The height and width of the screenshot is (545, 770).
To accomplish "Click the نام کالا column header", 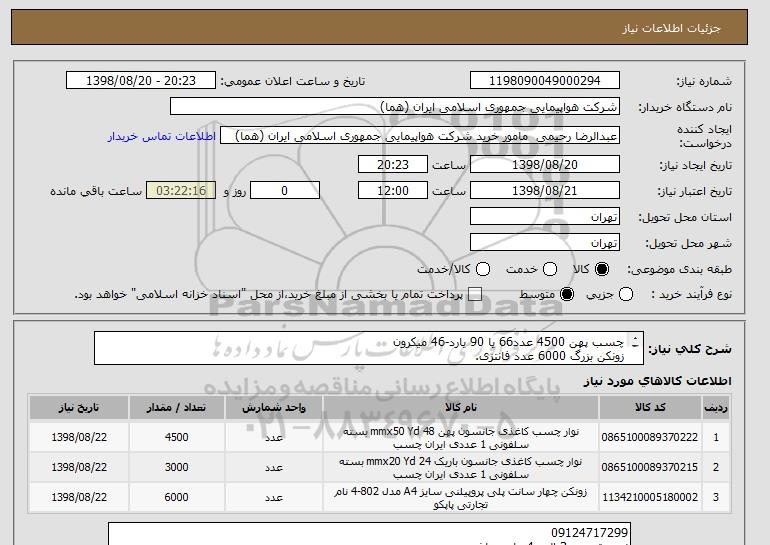I will [461, 408].
